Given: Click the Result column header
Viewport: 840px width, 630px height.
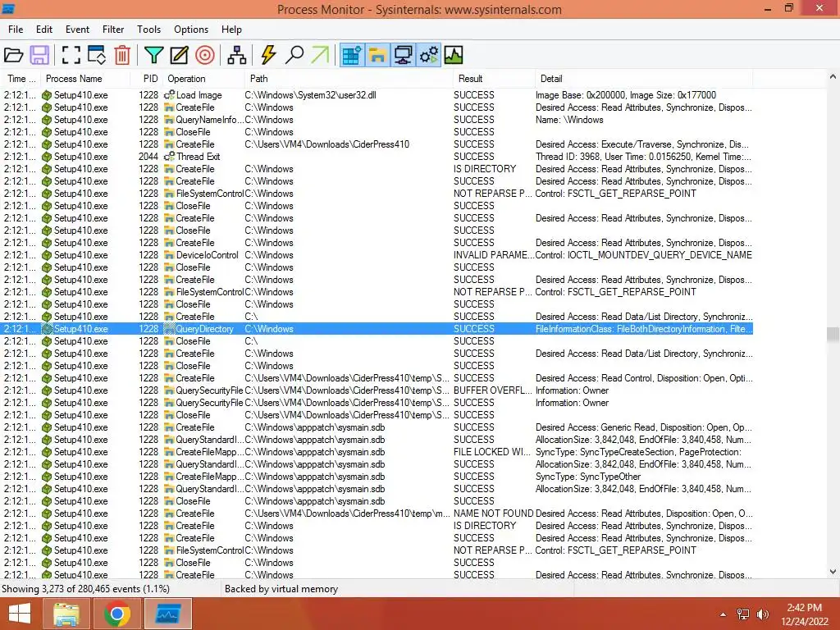Looking at the screenshot, I should (x=493, y=79).
